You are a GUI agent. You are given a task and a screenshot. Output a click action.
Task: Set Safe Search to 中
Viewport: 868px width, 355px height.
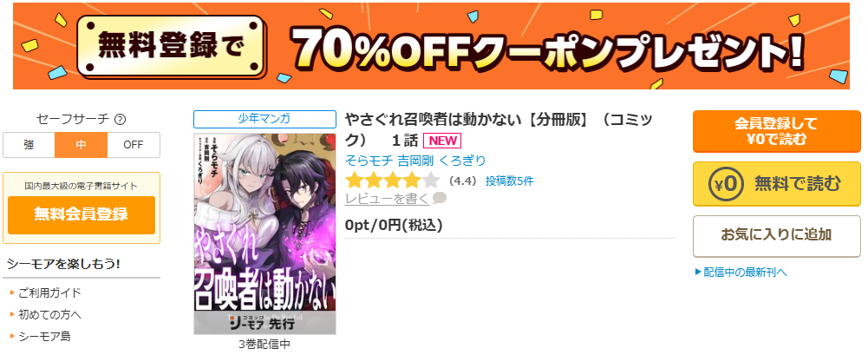tap(81, 145)
